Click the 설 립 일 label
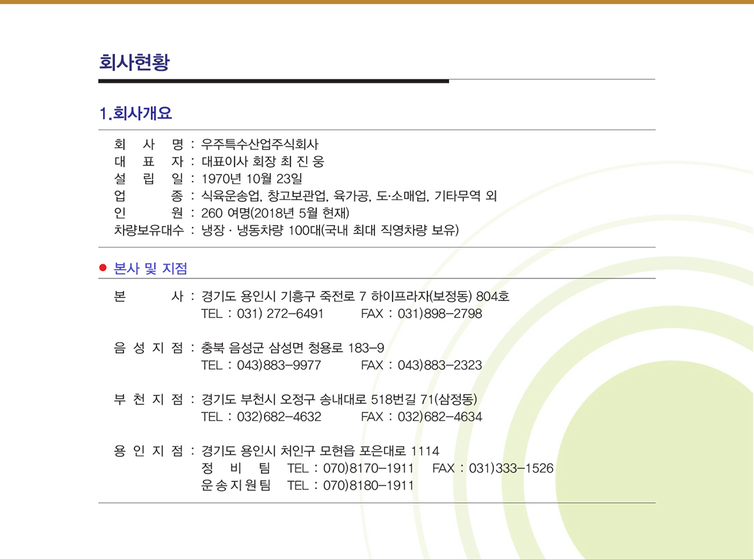This screenshot has width=754, height=560. (148, 179)
